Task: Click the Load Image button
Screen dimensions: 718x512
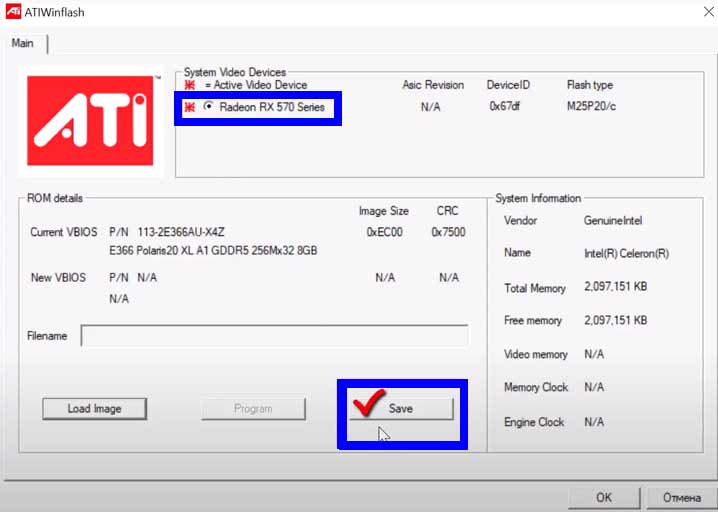Action: [94, 409]
